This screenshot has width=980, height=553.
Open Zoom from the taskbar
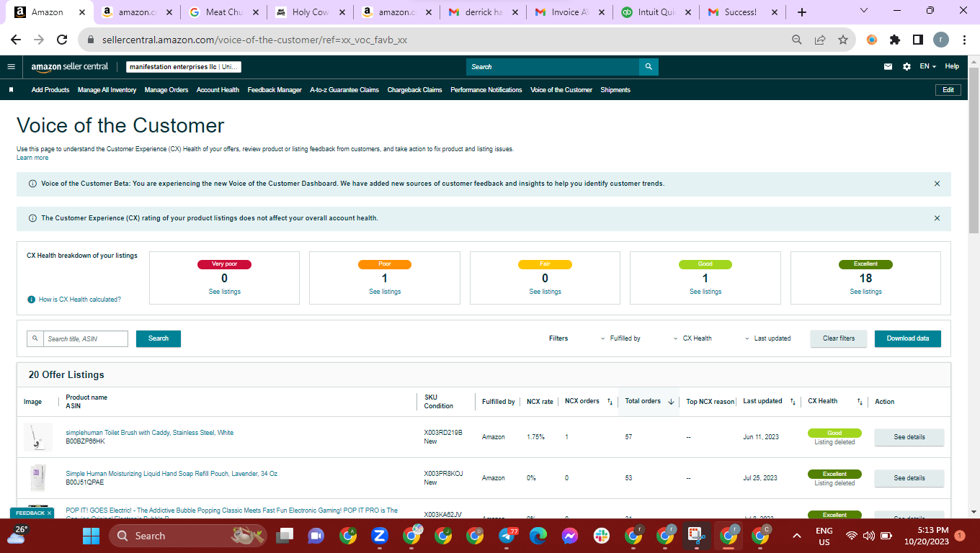[380, 536]
